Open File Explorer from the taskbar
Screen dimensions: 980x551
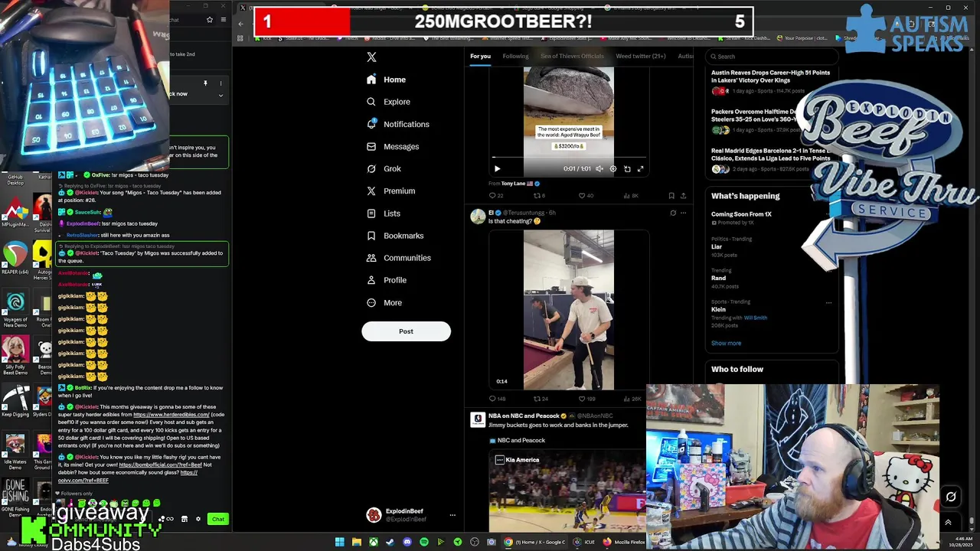click(357, 542)
